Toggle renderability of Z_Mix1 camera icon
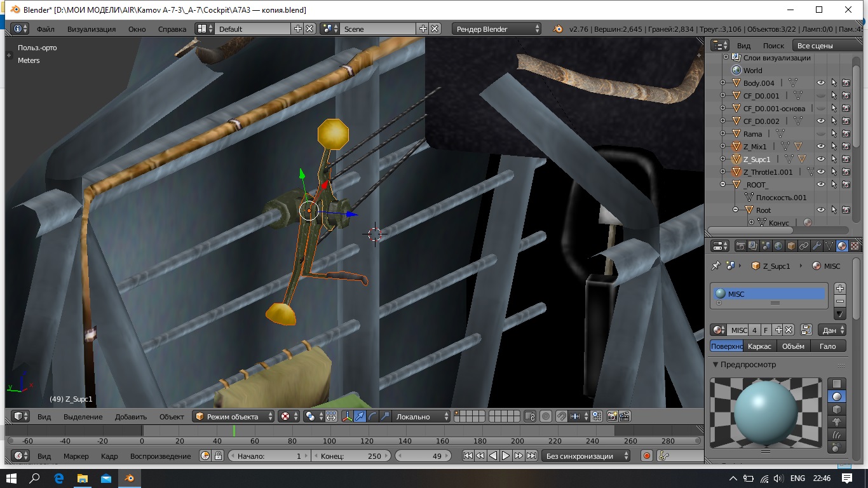Viewport: 868px width, 488px height. [846, 147]
